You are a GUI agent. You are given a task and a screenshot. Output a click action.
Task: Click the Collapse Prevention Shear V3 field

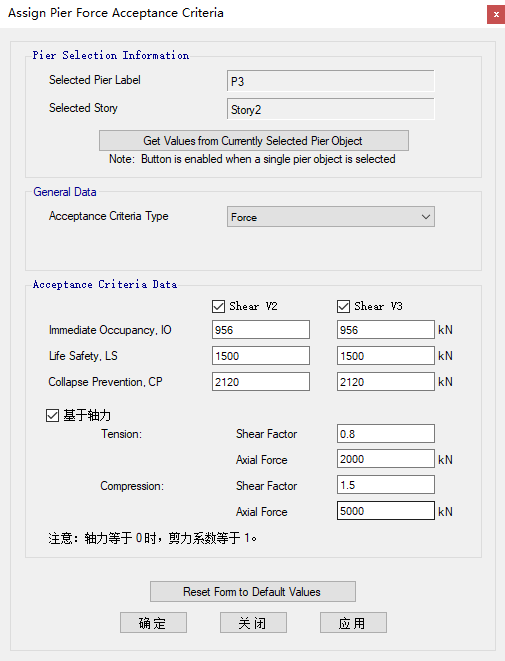(x=385, y=382)
